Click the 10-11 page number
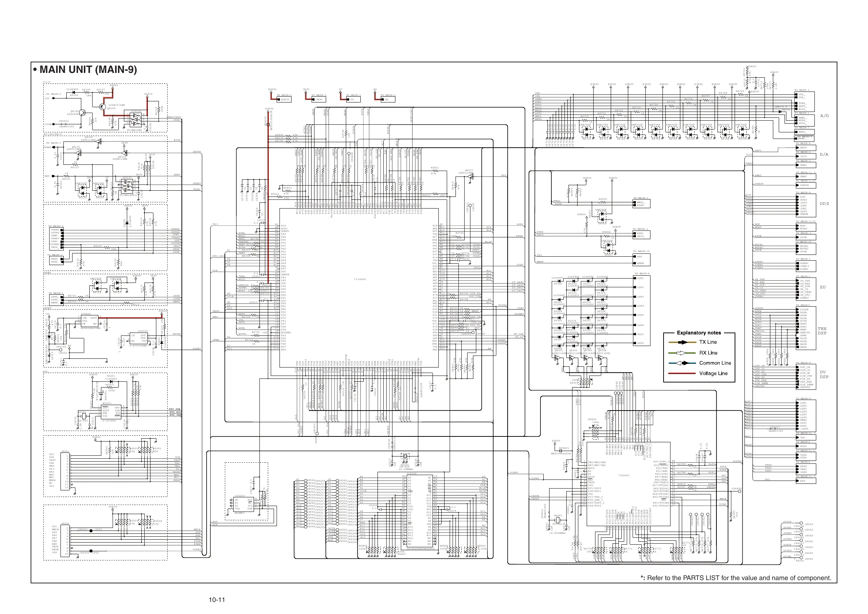Screen dimensions: 868x614 click(x=216, y=600)
